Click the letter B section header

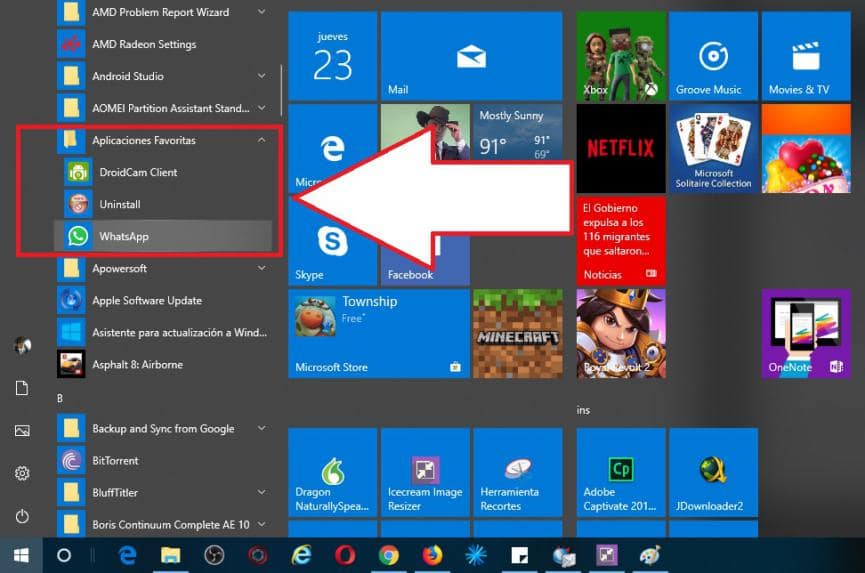point(60,398)
